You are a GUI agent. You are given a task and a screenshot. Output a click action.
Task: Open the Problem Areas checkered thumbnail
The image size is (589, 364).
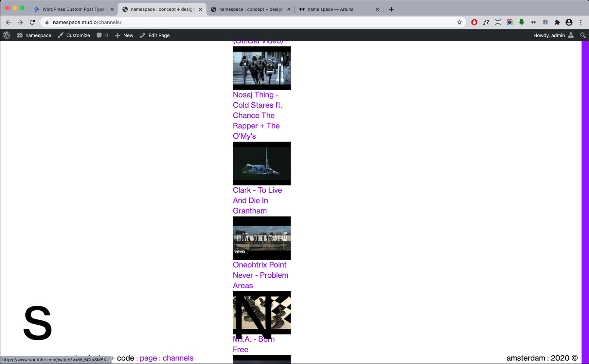261,313
